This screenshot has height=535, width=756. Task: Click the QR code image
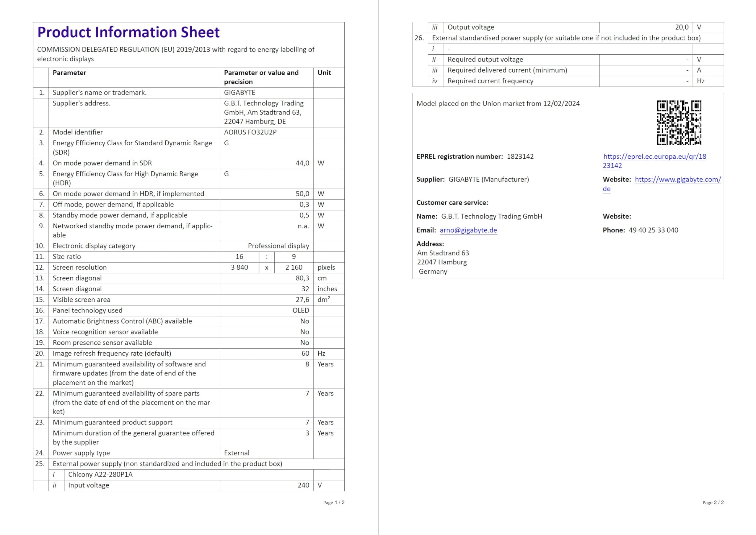tap(679, 123)
